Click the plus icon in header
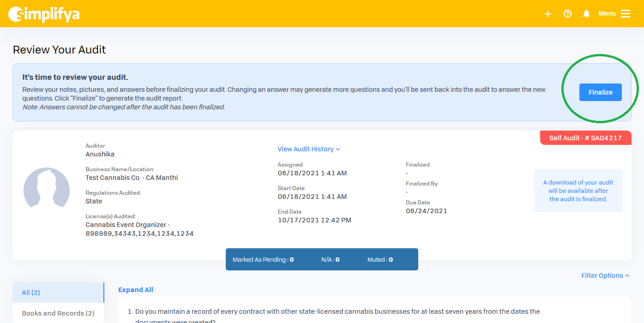Viewport: 644px width, 323px height. click(548, 14)
